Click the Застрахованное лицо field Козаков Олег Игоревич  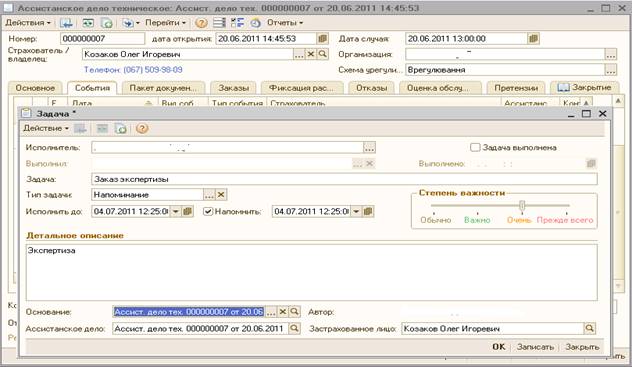(x=493, y=329)
